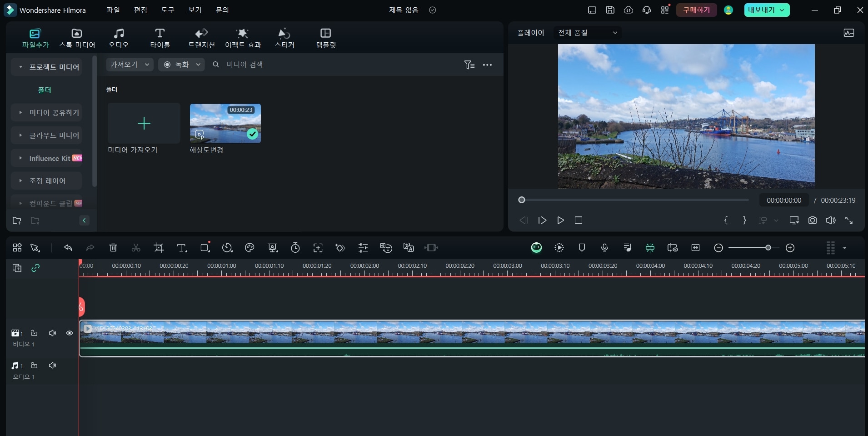The height and width of the screenshot is (436, 868).
Task: Select the crop tool
Action: (x=159, y=248)
